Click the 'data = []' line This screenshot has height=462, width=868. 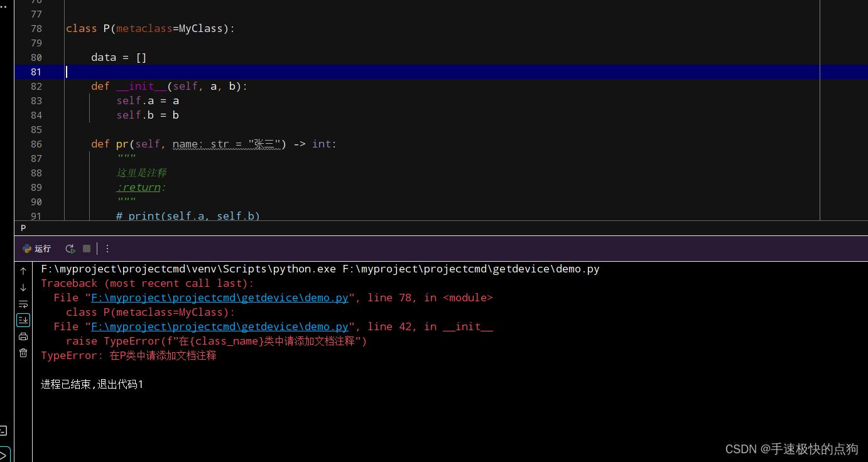[x=119, y=58]
